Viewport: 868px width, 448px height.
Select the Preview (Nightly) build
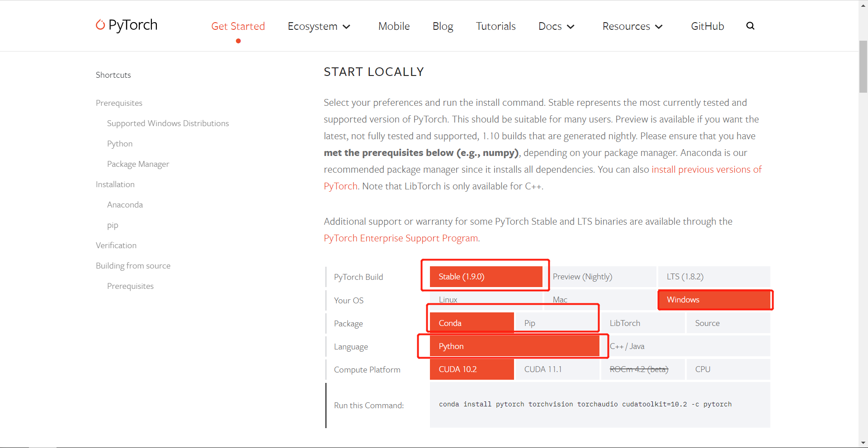point(599,277)
